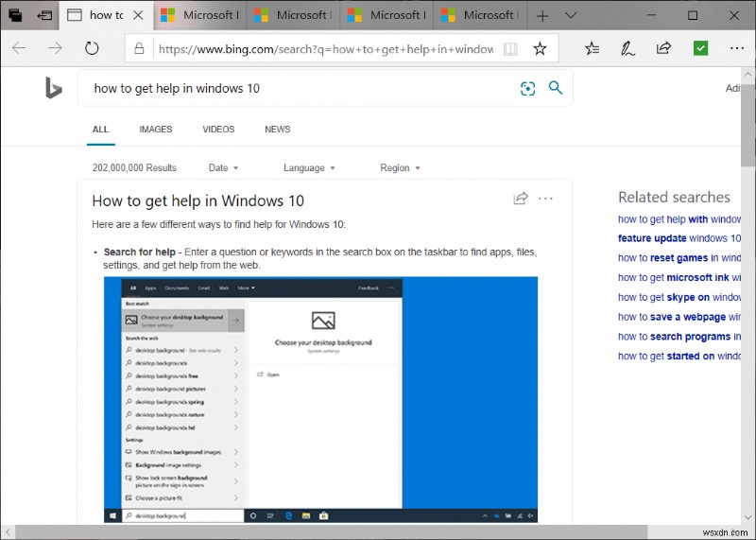Image resolution: width=756 pixels, height=540 pixels.
Task: Go back to previous page
Action: click(x=19, y=48)
